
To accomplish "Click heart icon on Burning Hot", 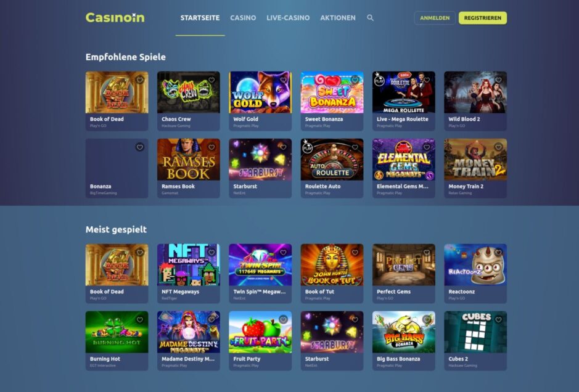I will click(139, 320).
